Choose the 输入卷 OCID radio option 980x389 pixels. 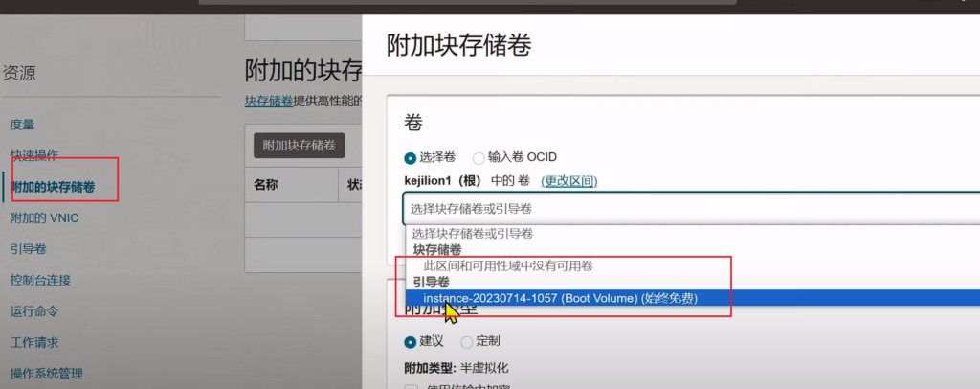click(x=479, y=157)
